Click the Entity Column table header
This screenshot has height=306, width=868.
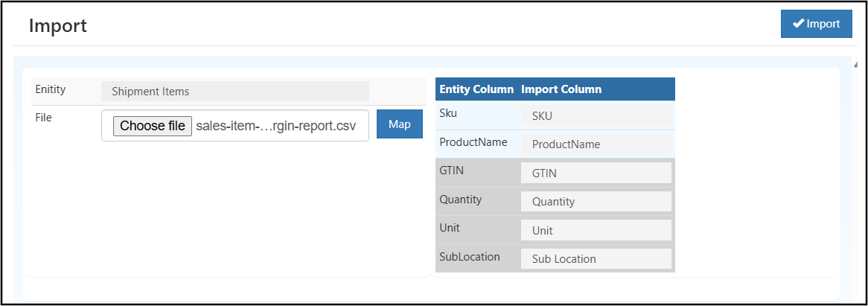476,89
